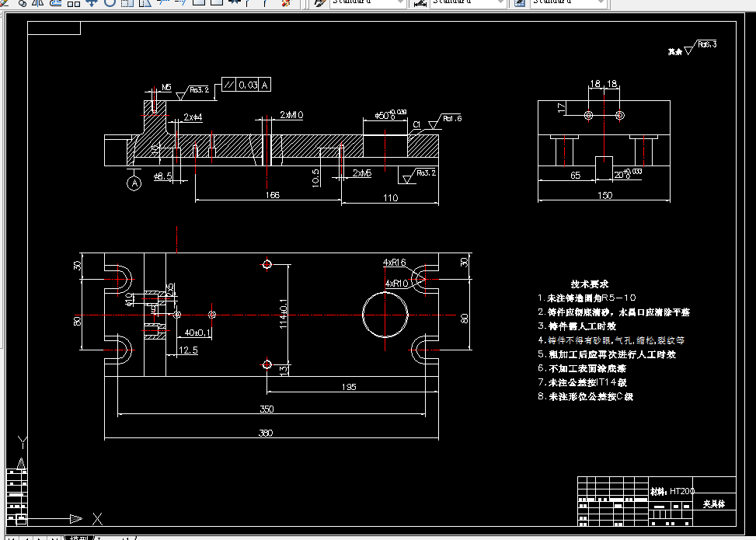Image resolution: width=756 pixels, height=540 pixels.
Task: Select the Array tool with small squares
Action: click(x=73, y=2)
